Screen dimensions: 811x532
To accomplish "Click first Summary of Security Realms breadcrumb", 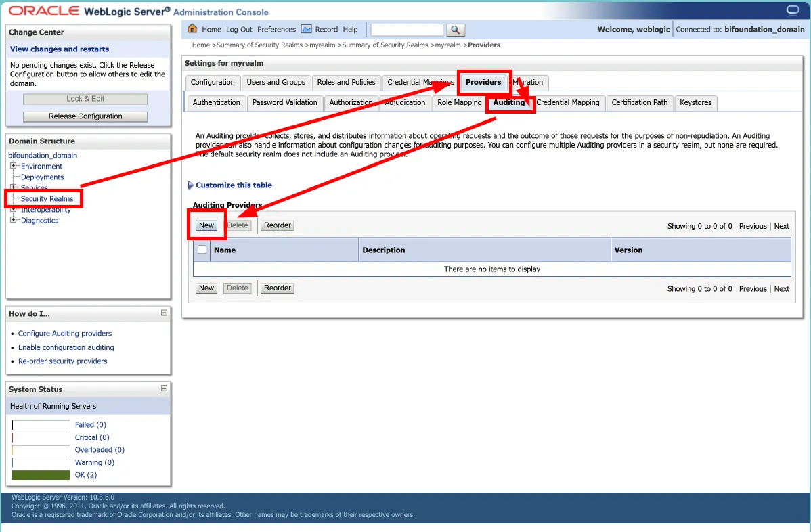I will tap(260, 45).
